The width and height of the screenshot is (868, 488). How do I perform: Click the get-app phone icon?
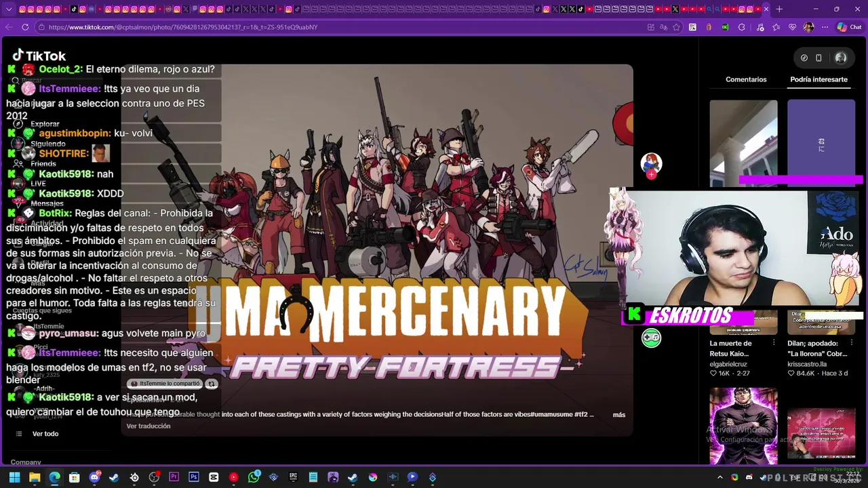[818, 58]
